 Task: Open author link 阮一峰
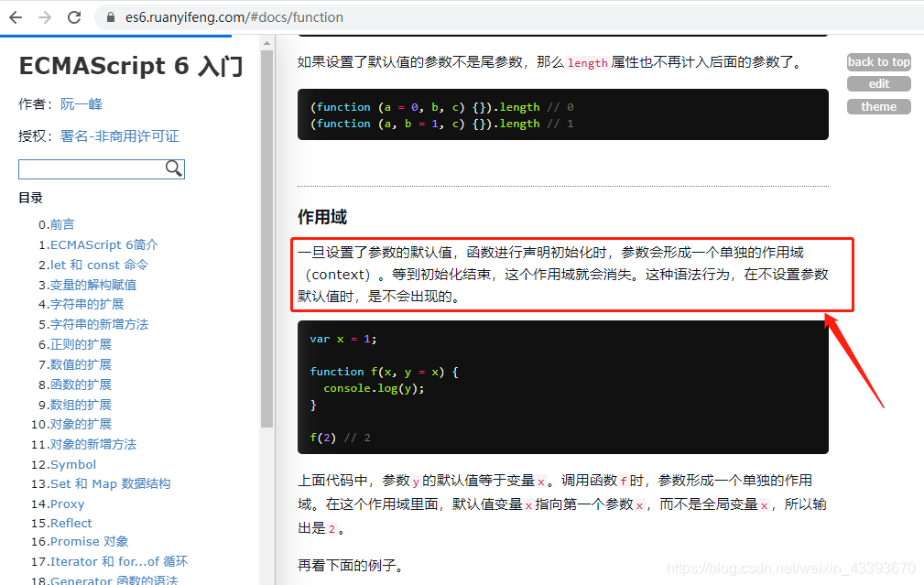coord(82,104)
